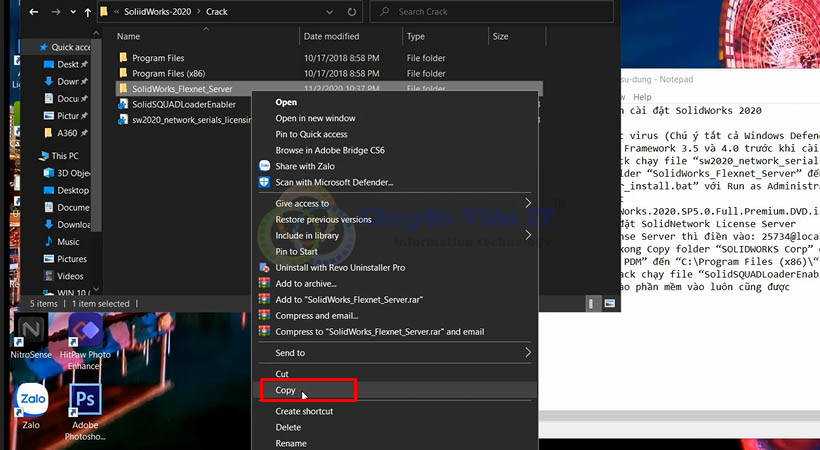820x450 pixels.
Task: Choose Delete from the context menu
Action: [x=289, y=427]
